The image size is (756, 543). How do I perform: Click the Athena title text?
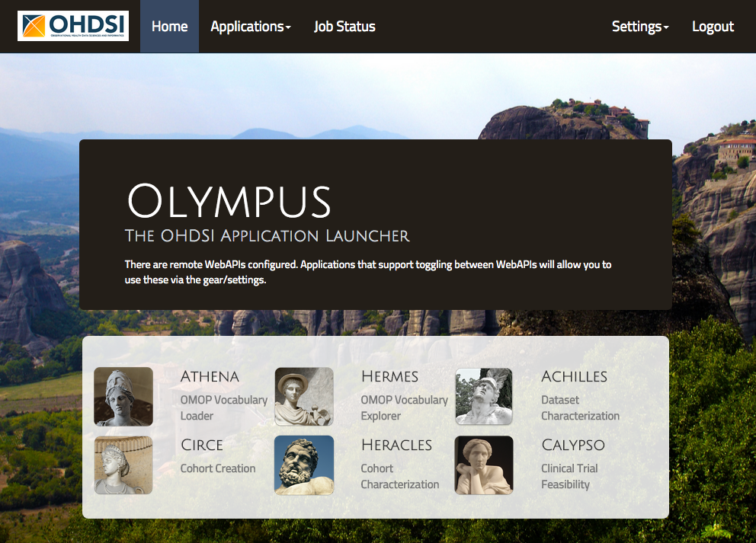tap(210, 377)
